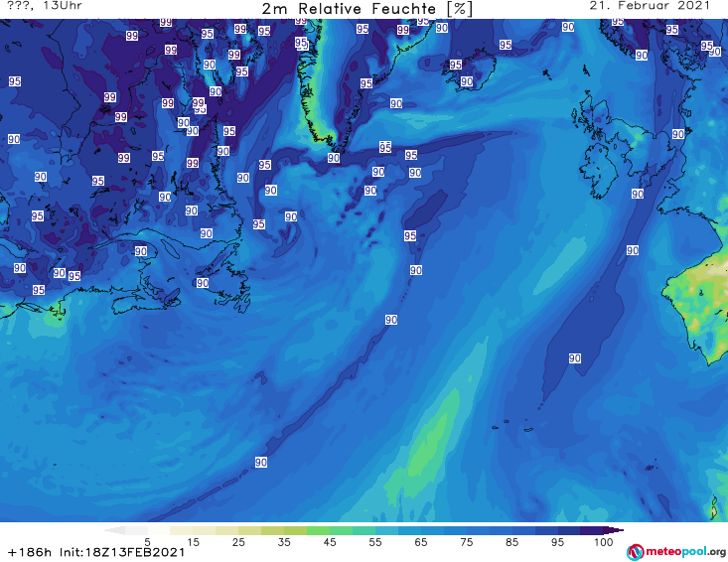Click the '90' contour label on Iceland

[x=467, y=81]
